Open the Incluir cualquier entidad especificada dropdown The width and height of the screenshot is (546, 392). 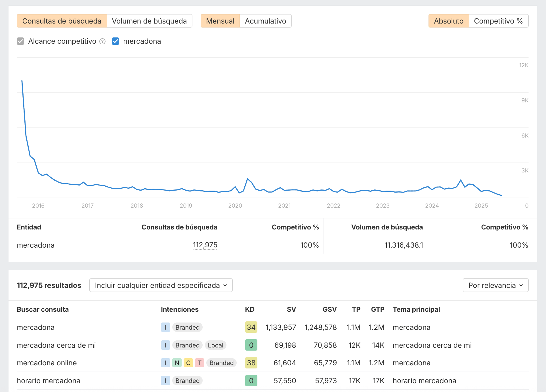click(x=161, y=285)
